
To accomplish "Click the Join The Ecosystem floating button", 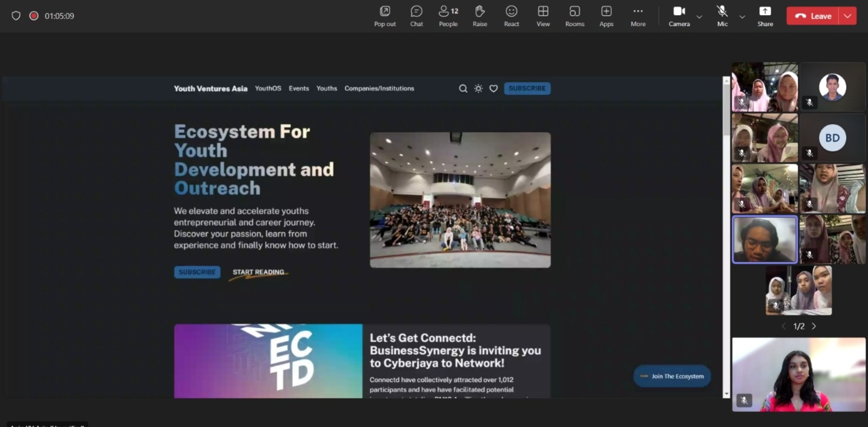I will pos(672,376).
